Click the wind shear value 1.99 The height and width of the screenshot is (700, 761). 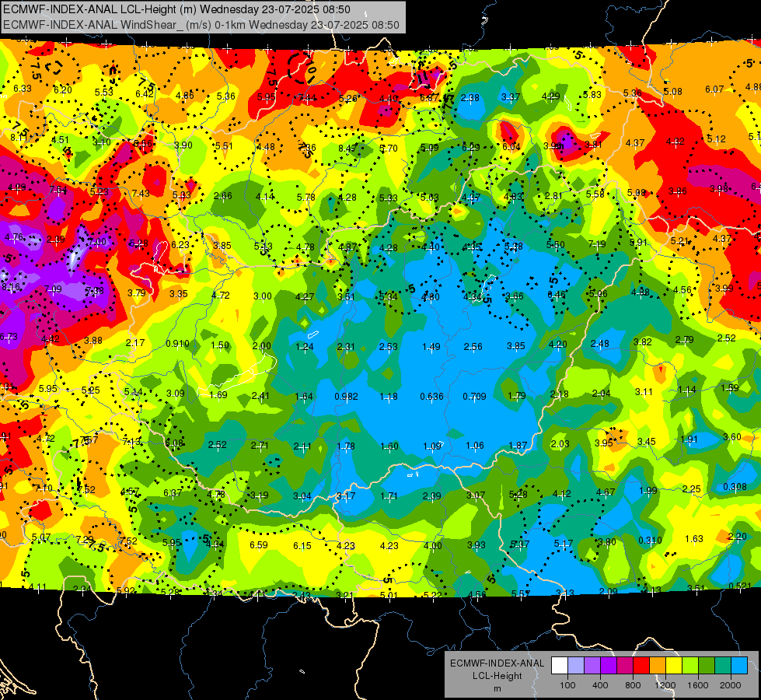coord(648,490)
